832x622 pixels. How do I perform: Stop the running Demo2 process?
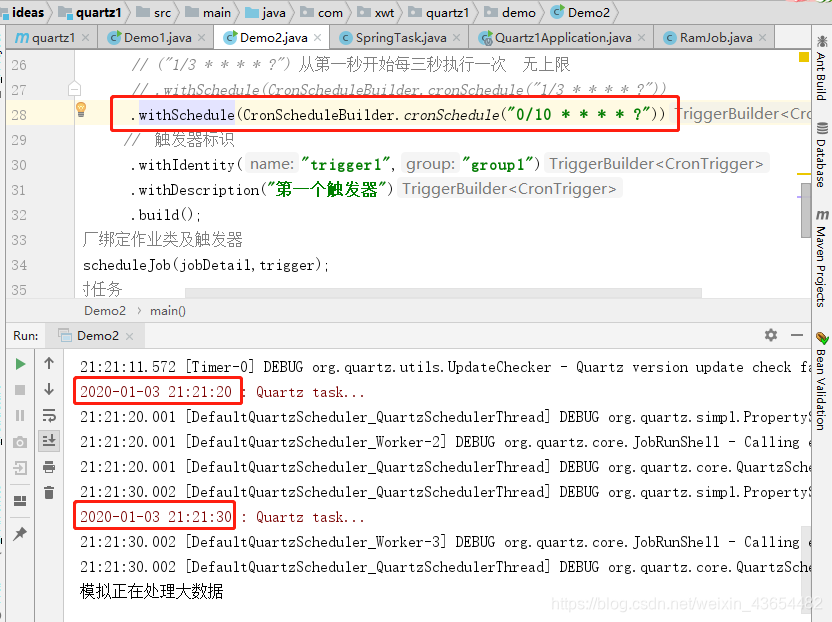(20, 390)
